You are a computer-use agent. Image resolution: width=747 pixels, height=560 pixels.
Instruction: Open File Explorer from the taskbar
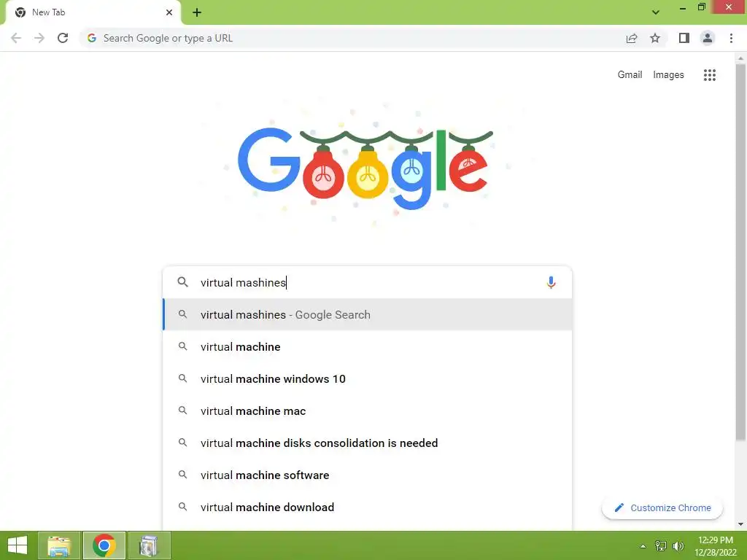pyautogui.click(x=59, y=545)
